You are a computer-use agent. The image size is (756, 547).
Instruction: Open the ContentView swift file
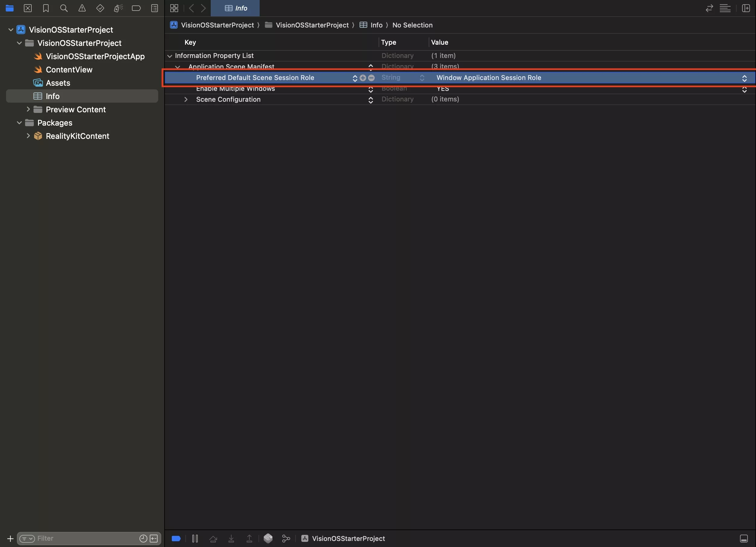[69, 70]
